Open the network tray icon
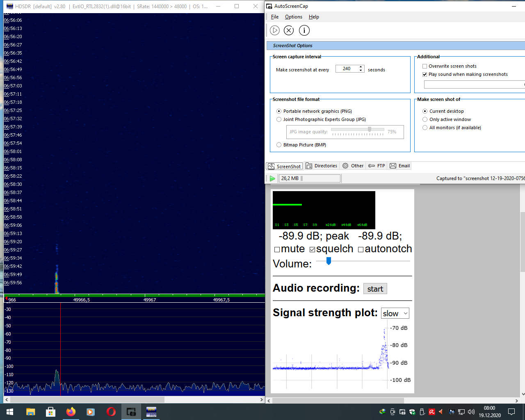 [461, 412]
